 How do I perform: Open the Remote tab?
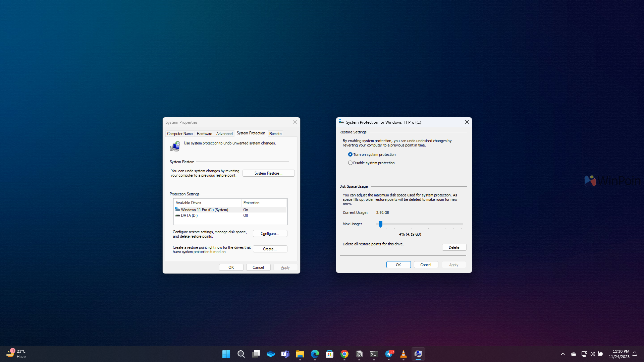275,134
